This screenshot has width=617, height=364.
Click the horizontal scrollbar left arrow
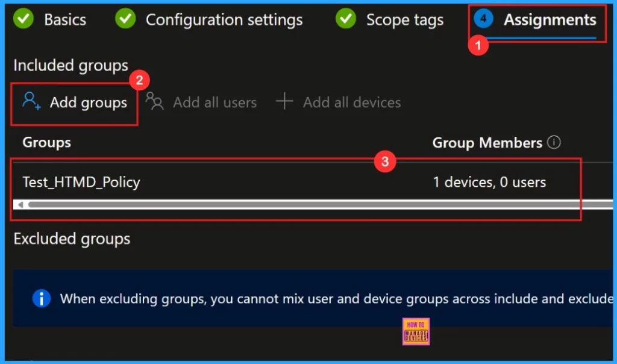(x=20, y=205)
